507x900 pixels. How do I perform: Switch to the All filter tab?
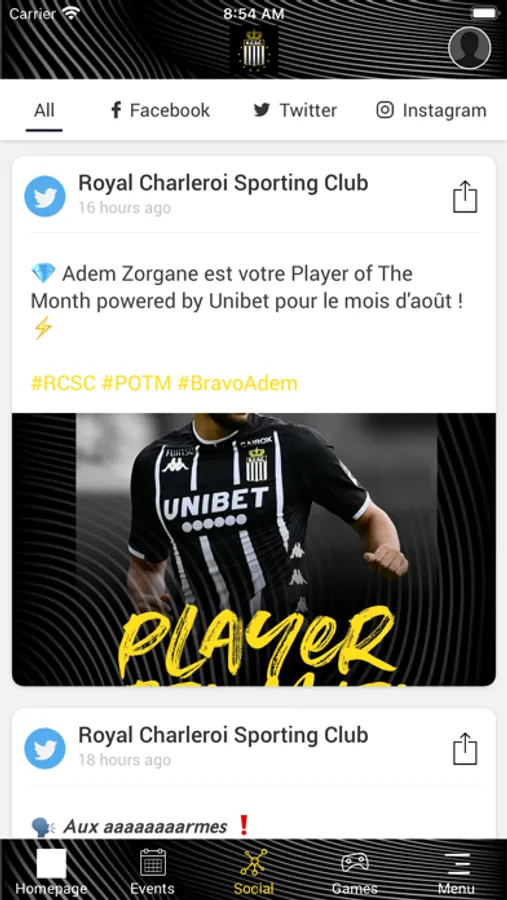(x=44, y=110)
